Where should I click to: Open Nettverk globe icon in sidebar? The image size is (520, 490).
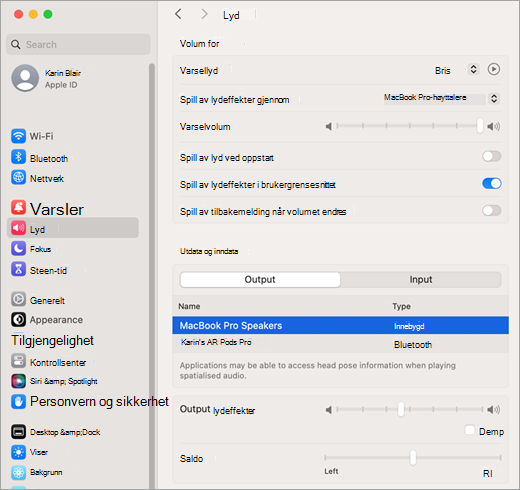tap(18, 177)
